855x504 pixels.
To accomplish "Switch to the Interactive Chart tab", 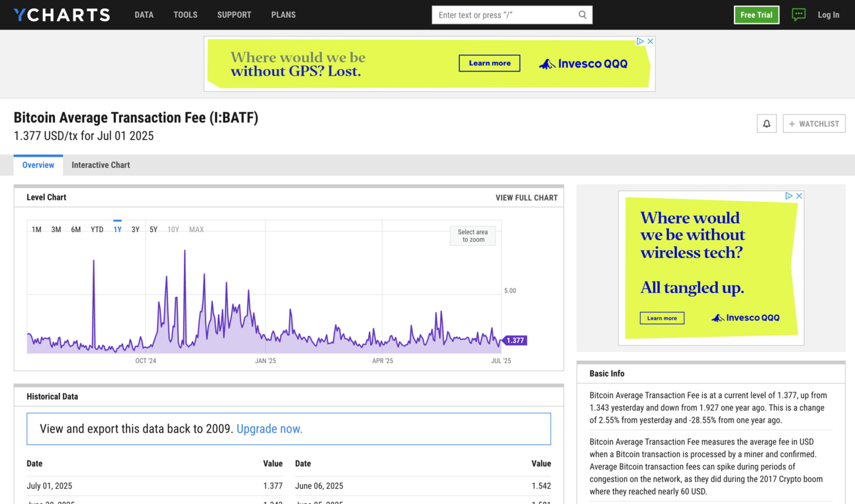I will 101,165.
